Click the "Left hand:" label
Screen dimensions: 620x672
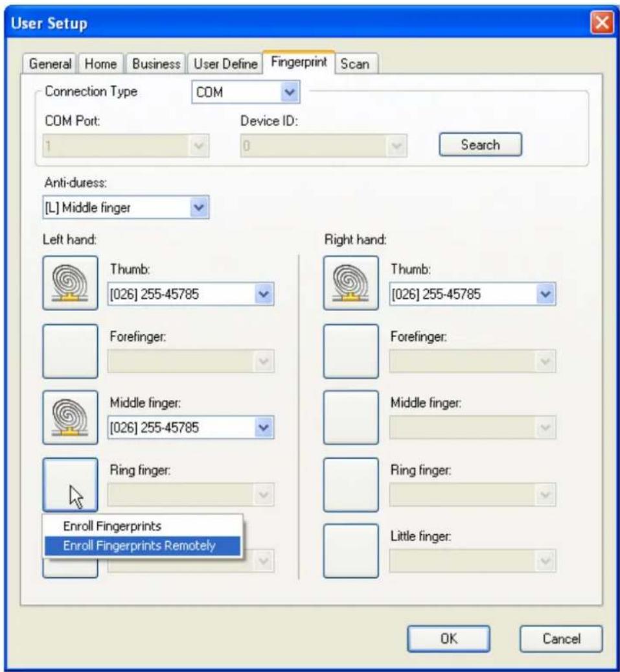(69, 239)
